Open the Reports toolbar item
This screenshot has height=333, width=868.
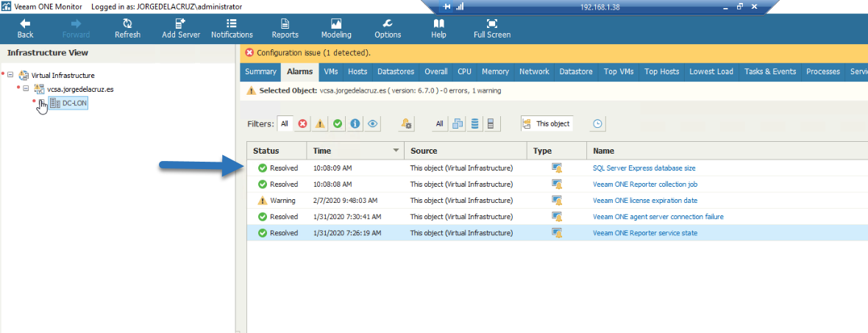point(285,29)
